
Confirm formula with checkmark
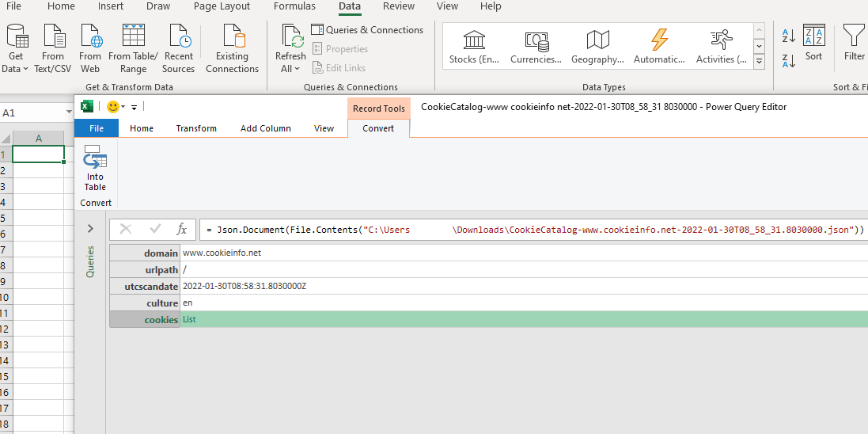coord(155,229)
